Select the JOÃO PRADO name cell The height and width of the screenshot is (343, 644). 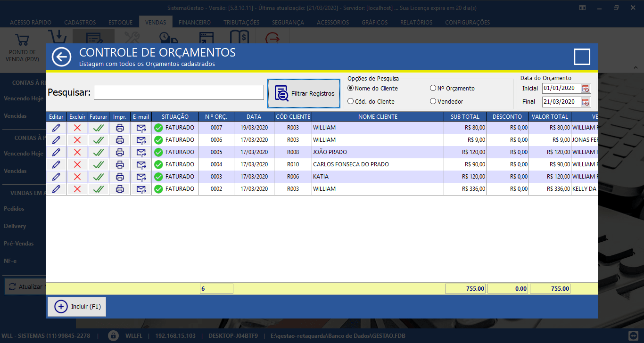pos(378,152)
